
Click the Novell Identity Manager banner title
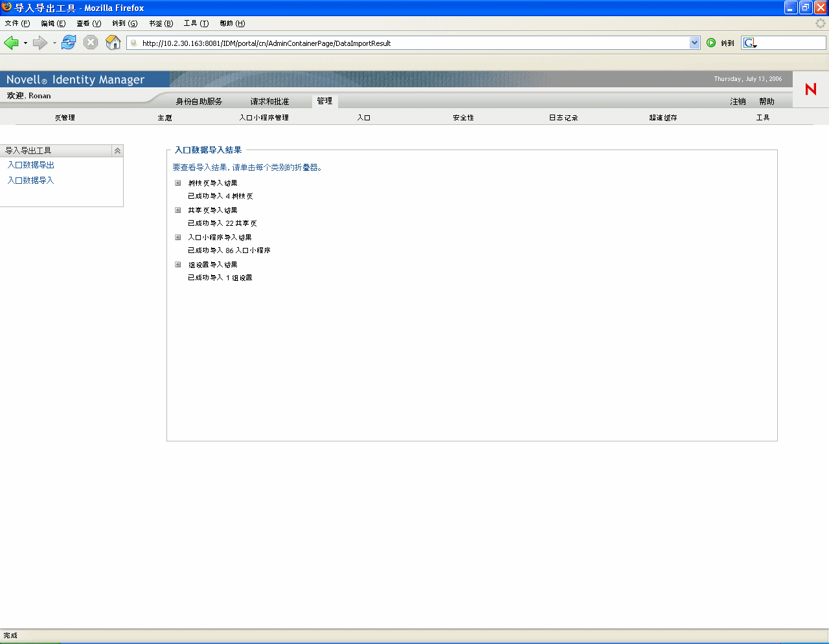pyautogui.click(x=75, y=80)
